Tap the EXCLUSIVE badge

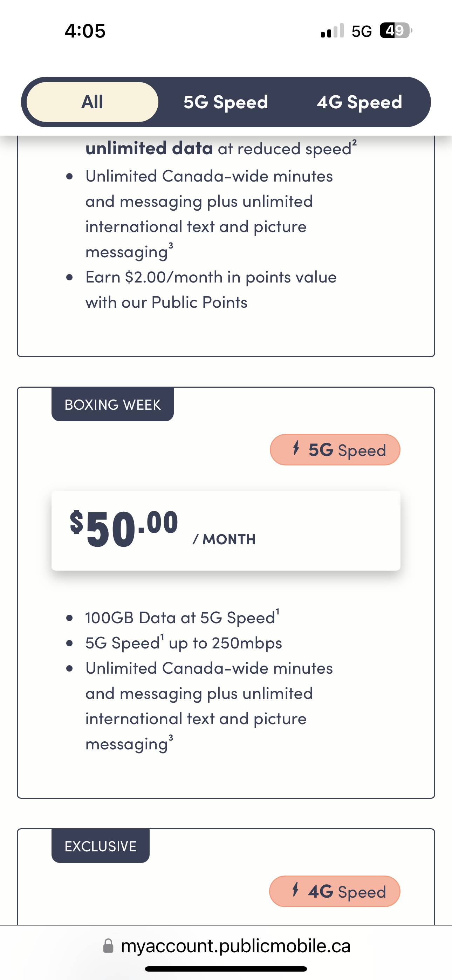(x=100, y=846)
